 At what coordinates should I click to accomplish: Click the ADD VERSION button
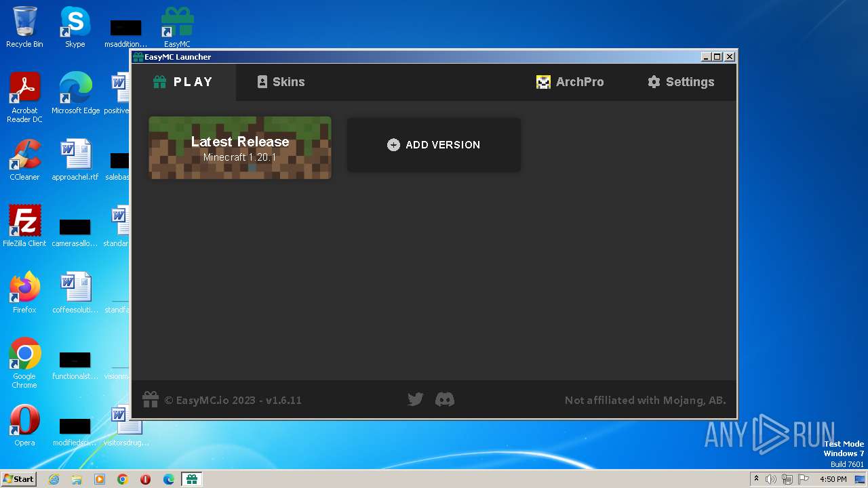pos(434,145)
